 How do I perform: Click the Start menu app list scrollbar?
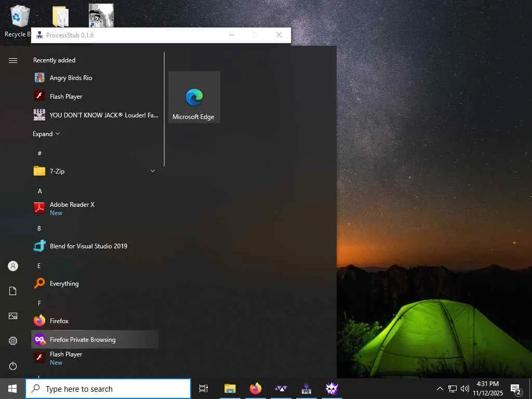(x=164, y=109)
